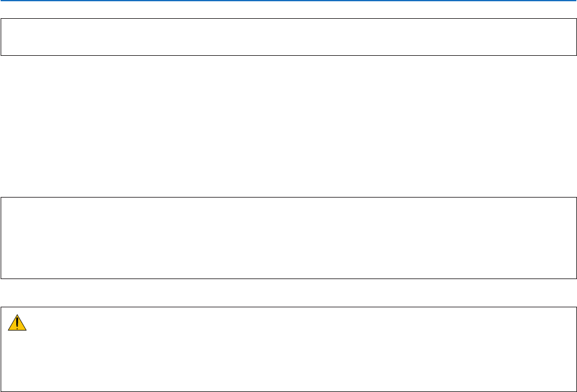Click the left border of the first empty box
Screen dimensions: 577x392
click(1, 37)
